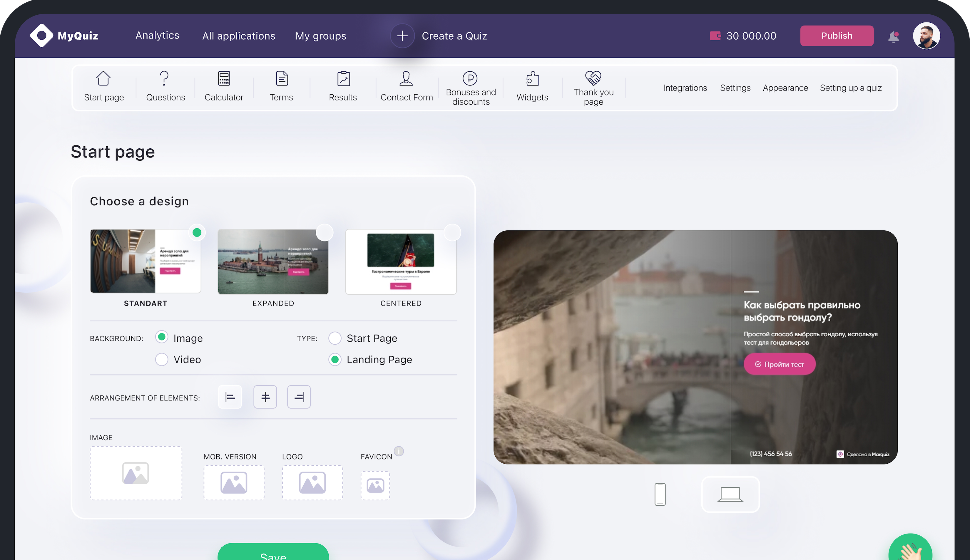Click the favicon info icon
This screenshot has height=560, width=970.
click(x=399, y=451)
